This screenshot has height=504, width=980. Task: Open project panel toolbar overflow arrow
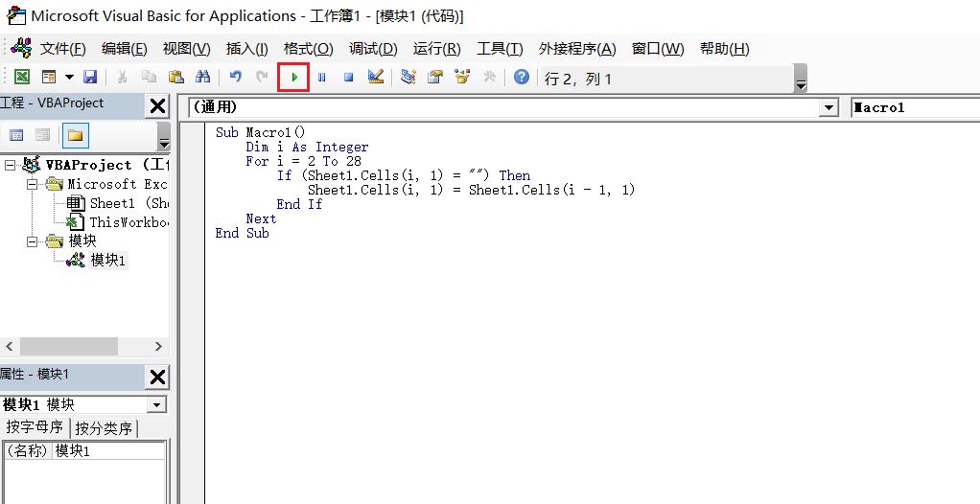(x=164, y=136)
